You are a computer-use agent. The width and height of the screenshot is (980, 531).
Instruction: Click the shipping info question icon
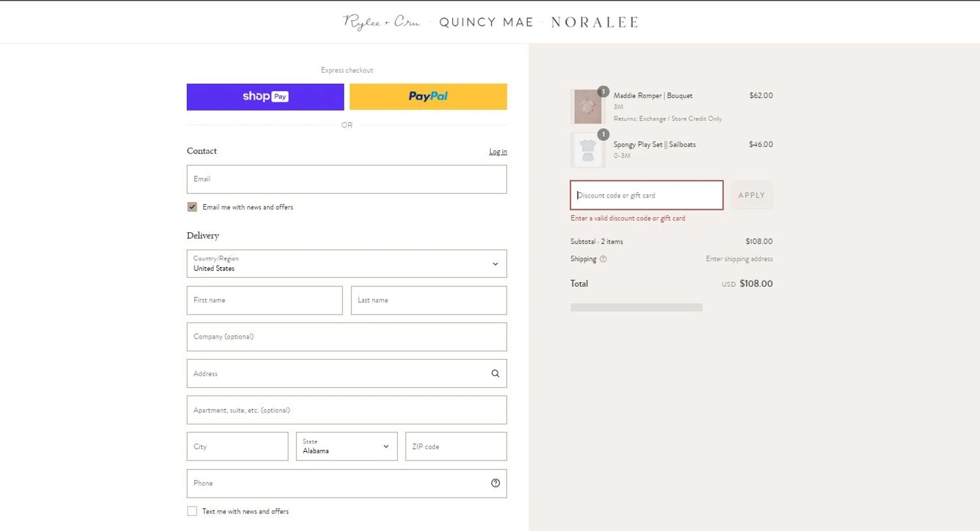[603, 259]
